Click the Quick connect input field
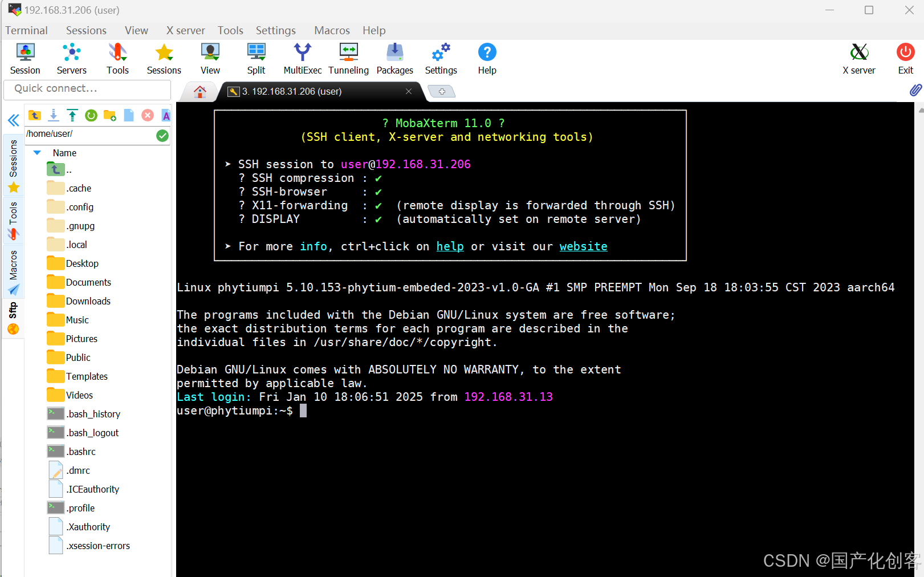 click(x=87, y=89)
